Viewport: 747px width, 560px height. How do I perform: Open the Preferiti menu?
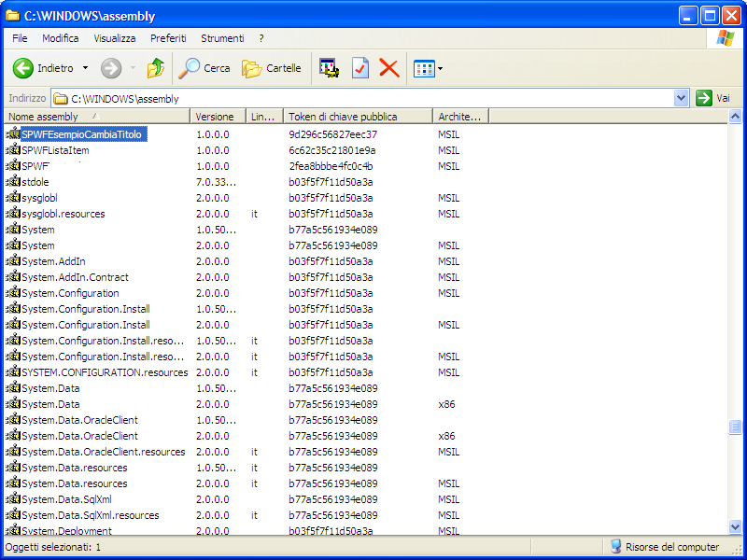click(169, 38)
